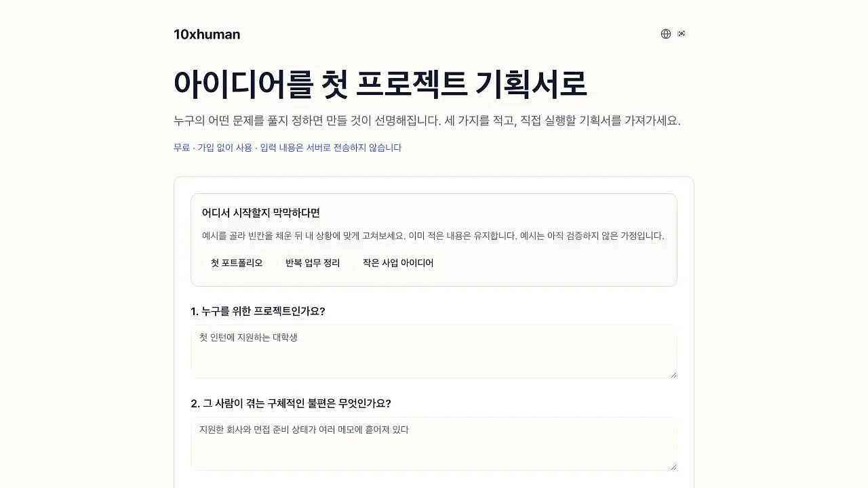Viewport: 868px width, 488px height.
Task: Choose the 첫 포트폴리오 example
Action: coord(237,263)
